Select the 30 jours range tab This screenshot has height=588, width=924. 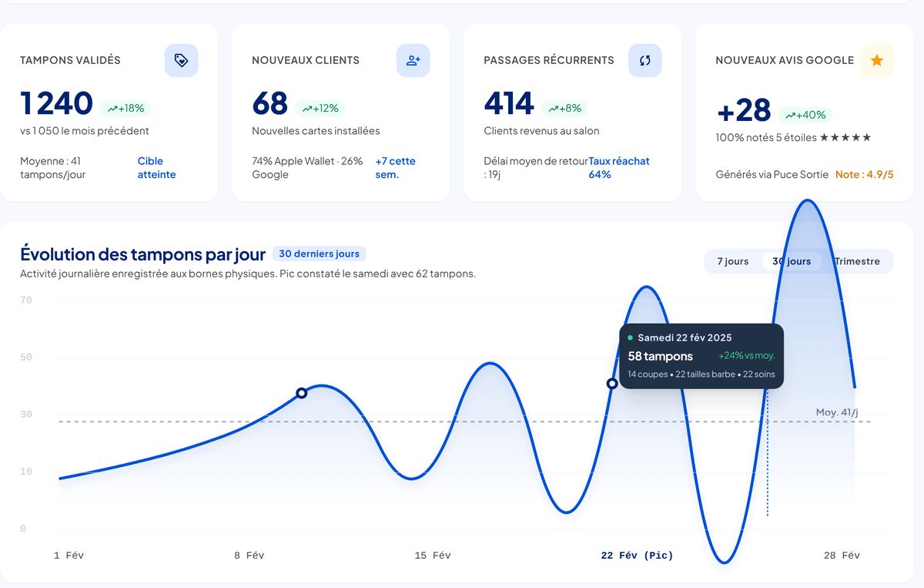(792, 261)
